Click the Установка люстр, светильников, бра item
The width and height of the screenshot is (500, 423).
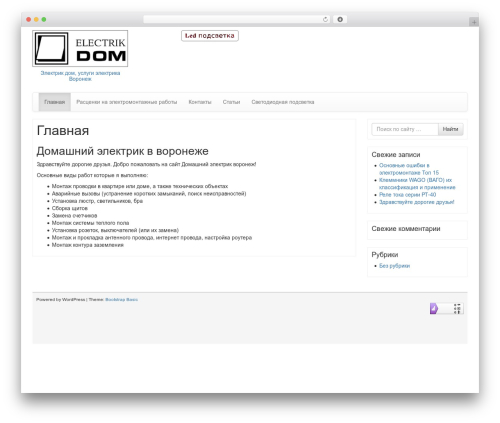click(x=97, y=201)
